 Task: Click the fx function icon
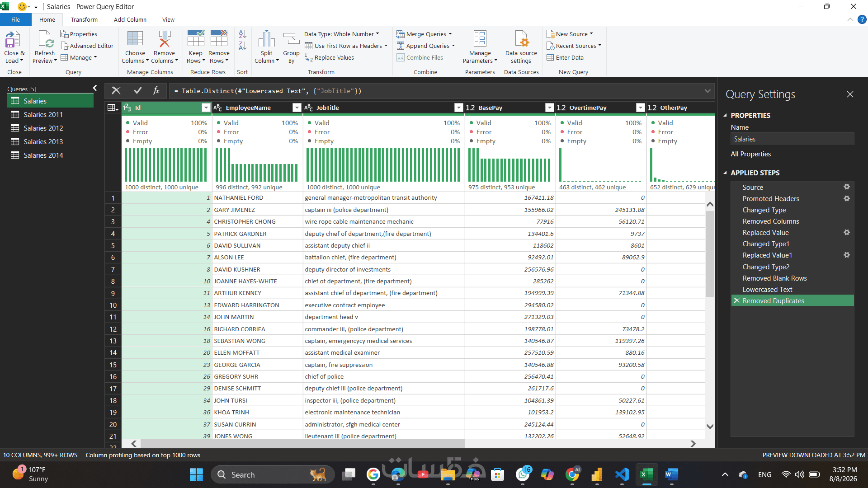[x=156, y=91]
